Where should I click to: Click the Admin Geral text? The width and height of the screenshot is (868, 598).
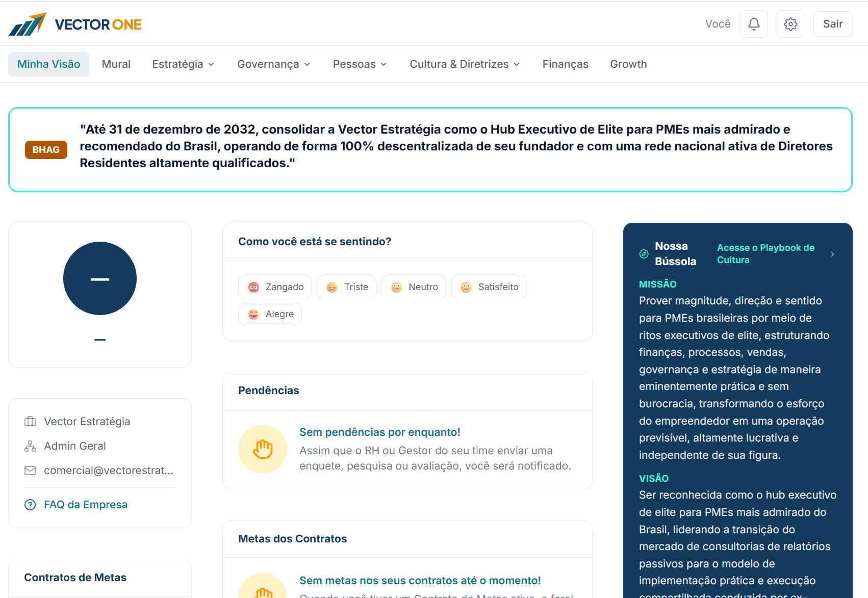(75, 446)
